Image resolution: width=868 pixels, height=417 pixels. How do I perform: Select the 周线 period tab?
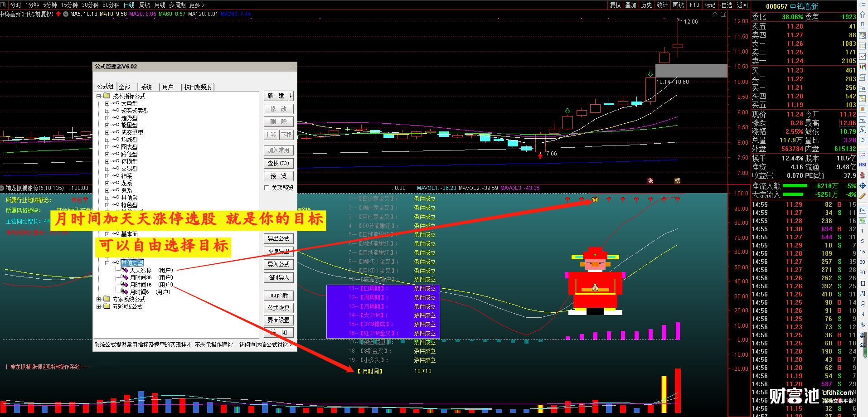145,5
